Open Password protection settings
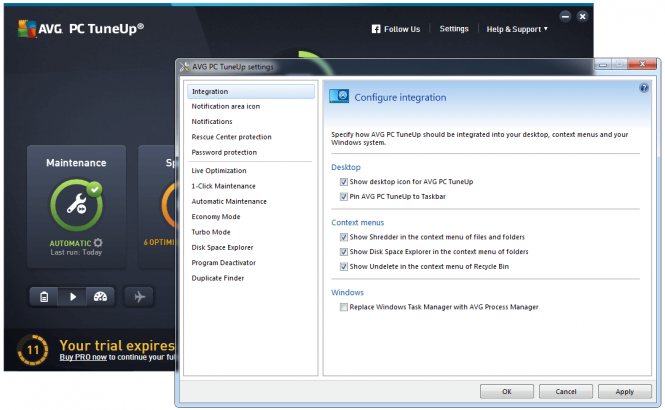This screenshot has height=410, width=665. (x=224, y=152)
